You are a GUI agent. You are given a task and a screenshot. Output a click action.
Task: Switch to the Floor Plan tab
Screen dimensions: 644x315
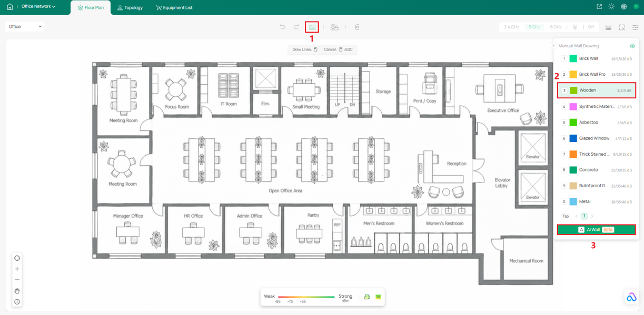tap(91, 8)
